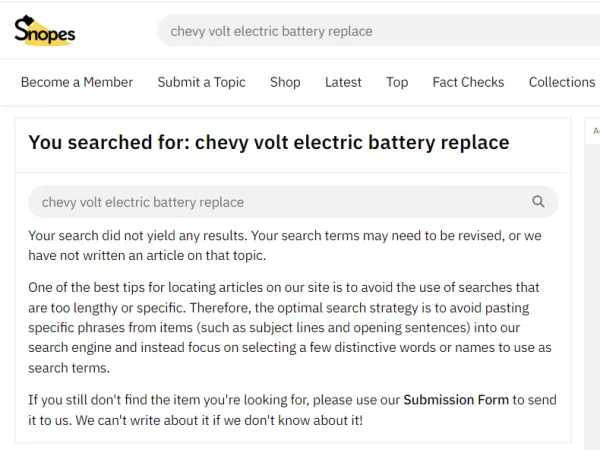Click the bold query text in the heading
Screen dimensions: 600x450
point(352,142)
